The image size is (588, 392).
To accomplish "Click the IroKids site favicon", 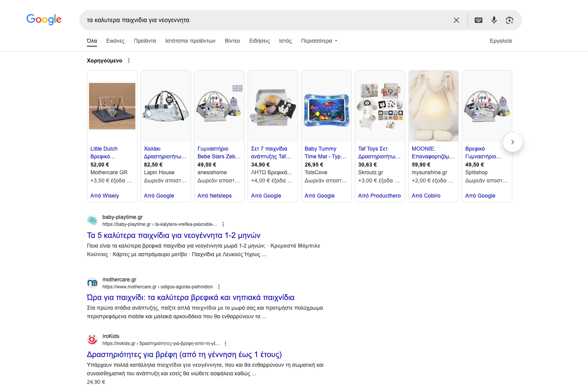I will 92,340.
